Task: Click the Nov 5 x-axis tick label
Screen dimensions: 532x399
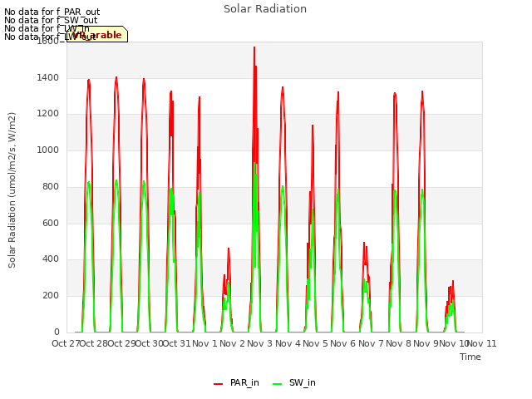Action: tap(316, 343)
